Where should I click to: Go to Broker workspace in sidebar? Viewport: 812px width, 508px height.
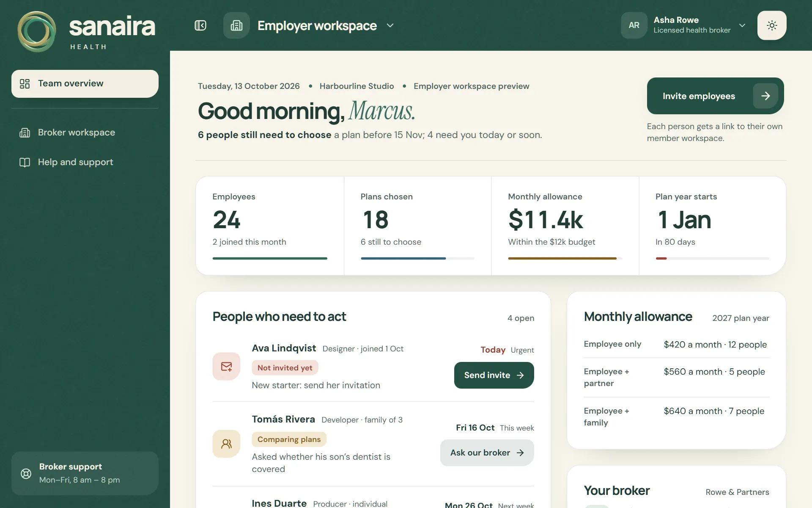tap(85, 133)
